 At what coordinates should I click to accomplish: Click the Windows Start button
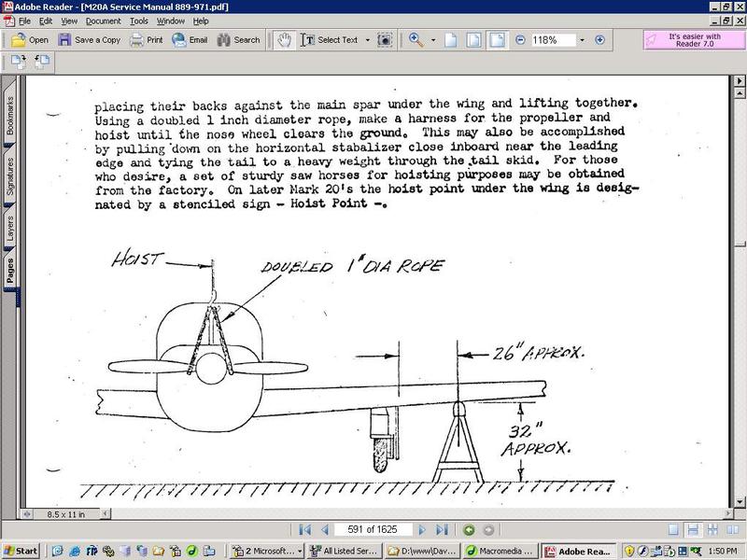tap(21, 550)
